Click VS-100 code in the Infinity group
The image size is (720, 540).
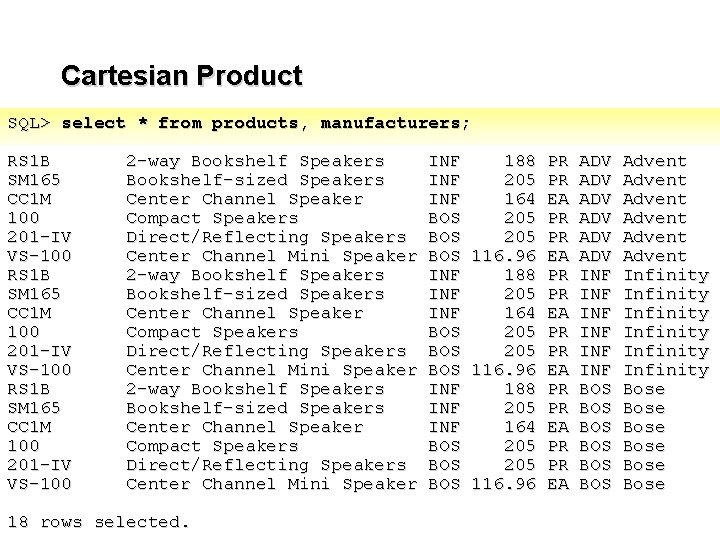[x=39, y=370]
